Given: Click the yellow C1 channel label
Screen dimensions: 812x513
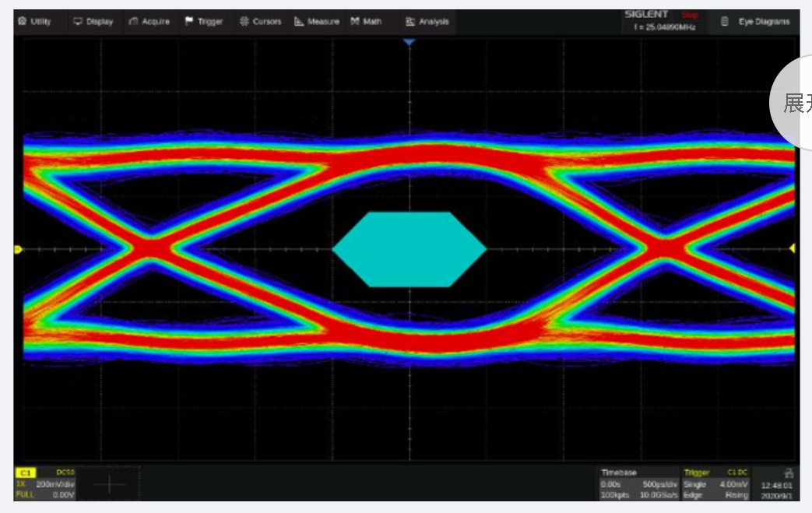Looking at the screenshot, I should [26, 473].
